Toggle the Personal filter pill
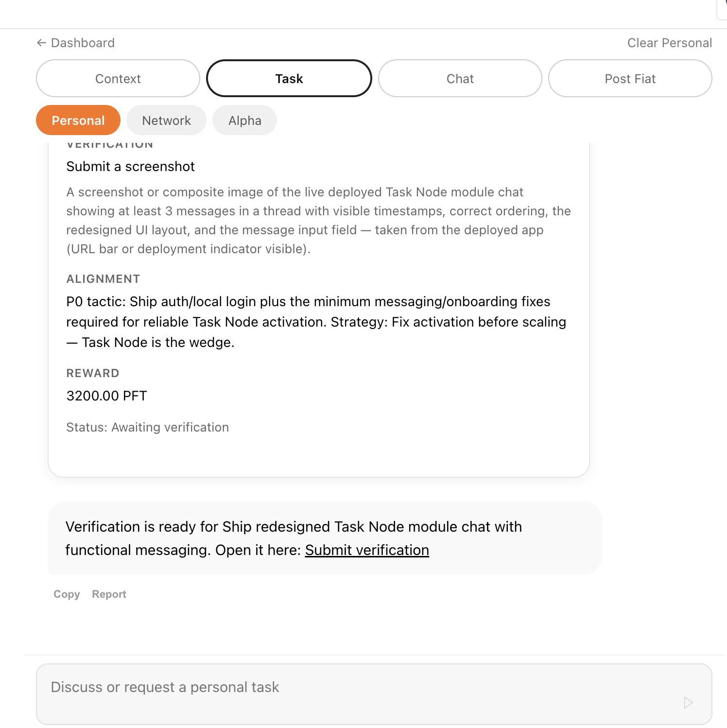This screenshot has height=728, width=727. (78, 120)
